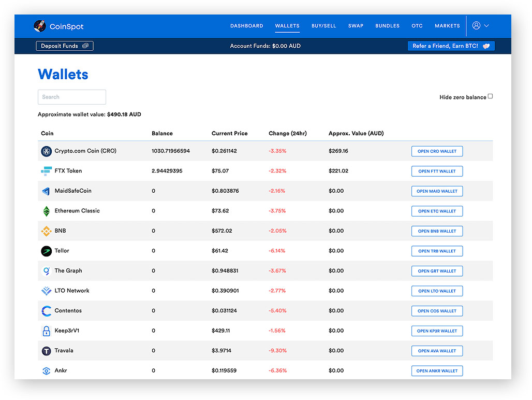Open the Buy/Sell page
This screenshot has height=400, width=532.
coord(323,26)
